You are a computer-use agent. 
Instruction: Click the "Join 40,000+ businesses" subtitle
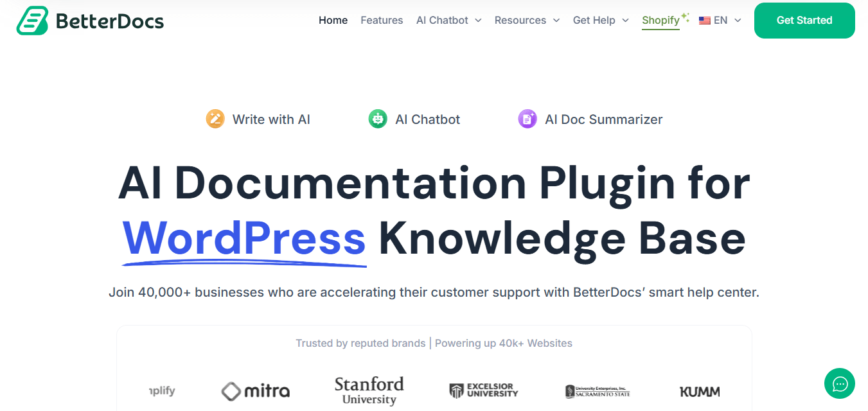(434, 292)
